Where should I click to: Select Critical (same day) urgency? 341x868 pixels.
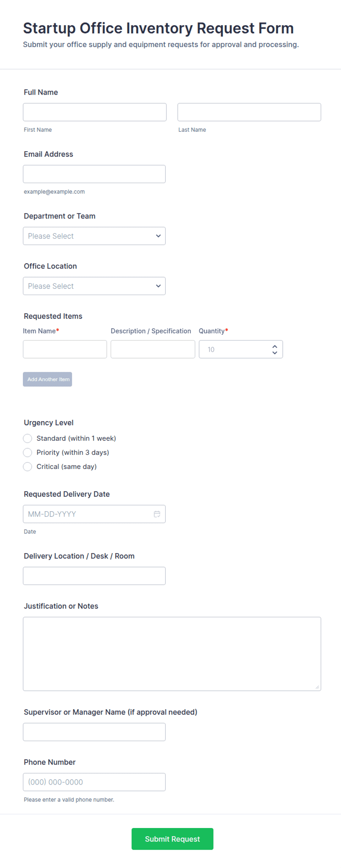click(x=27, y=466)
